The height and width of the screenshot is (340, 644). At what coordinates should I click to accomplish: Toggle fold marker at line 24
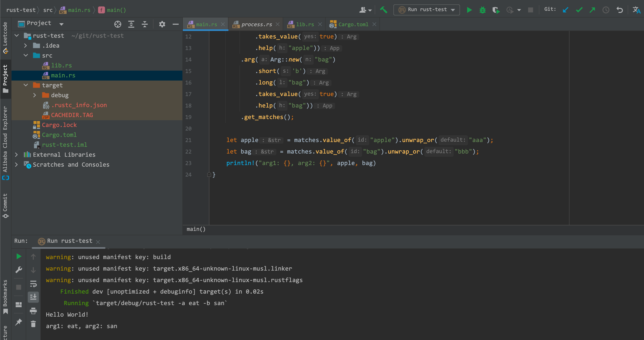pos(209,175)
